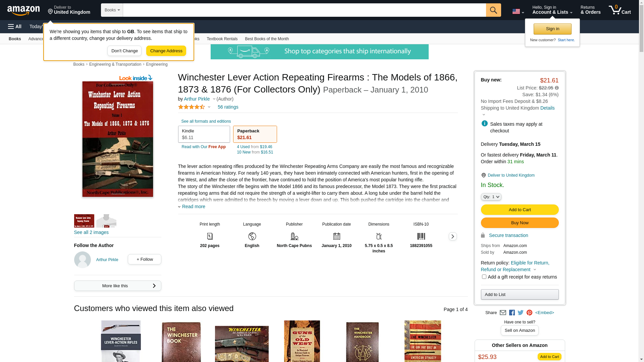Click the Amazon logo
Viewport: 644px width, 362px height.
coord(23,11)
